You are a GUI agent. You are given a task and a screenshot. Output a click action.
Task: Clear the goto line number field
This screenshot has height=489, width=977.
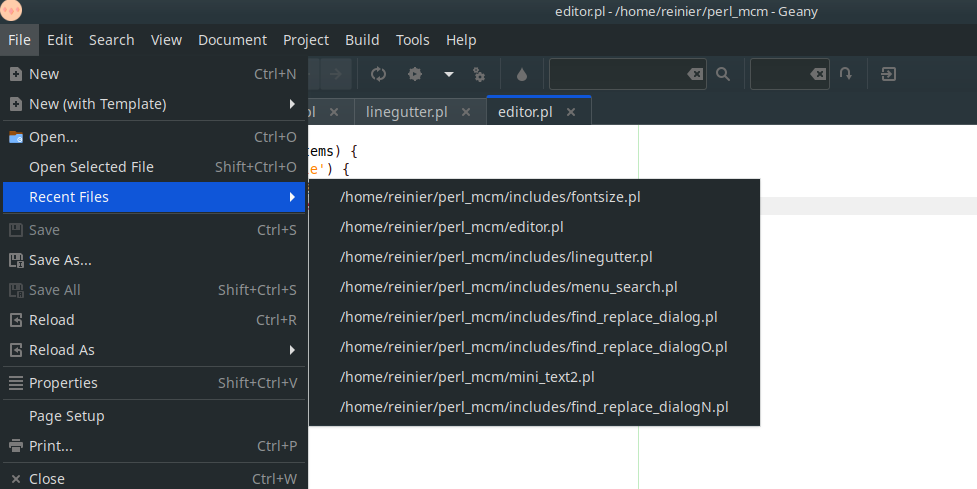[x=818, y=74]
